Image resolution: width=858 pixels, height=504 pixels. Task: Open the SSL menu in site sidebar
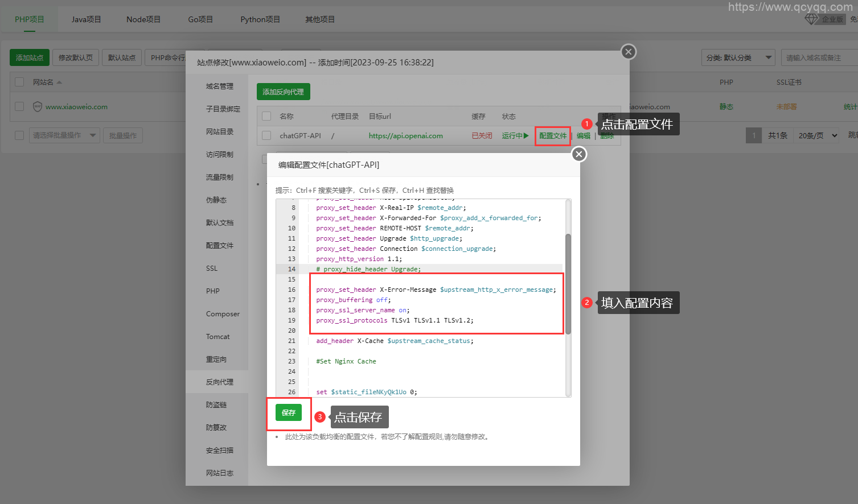point(212,268)
